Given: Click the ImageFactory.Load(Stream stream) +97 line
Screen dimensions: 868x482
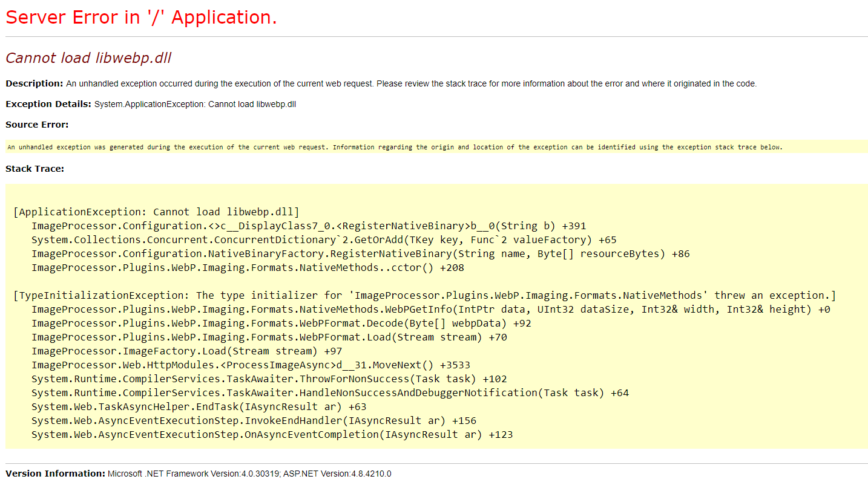Looking at the screenshot, I should coord(187,351).
